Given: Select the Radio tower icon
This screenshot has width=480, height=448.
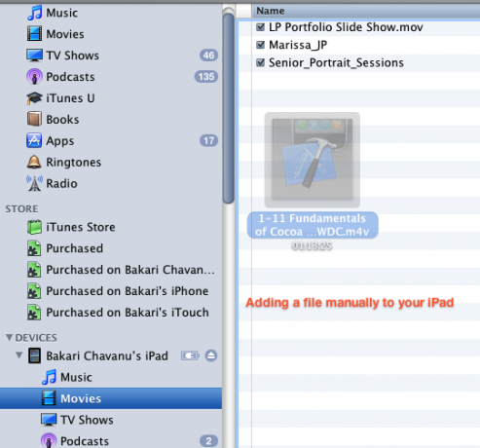Looking at the screenshot, I should 34,183.
